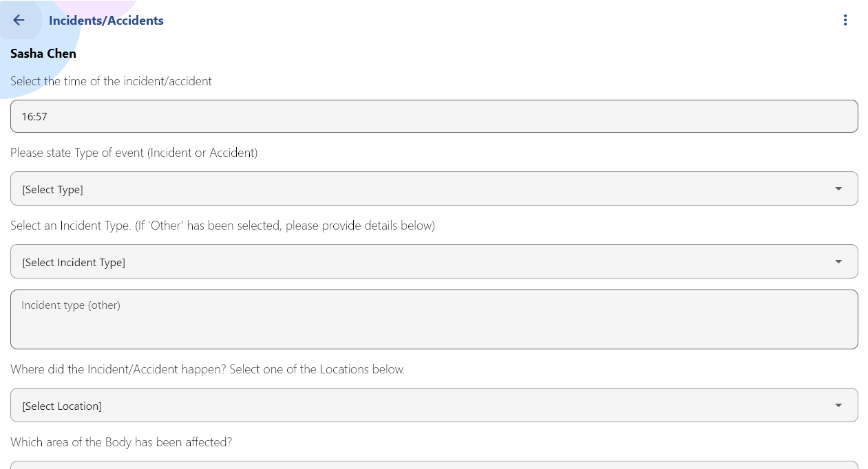This screenshot has width=868, height=469.
Task: Click the Select Location dropdown arrow
Action: click(838, 406)
